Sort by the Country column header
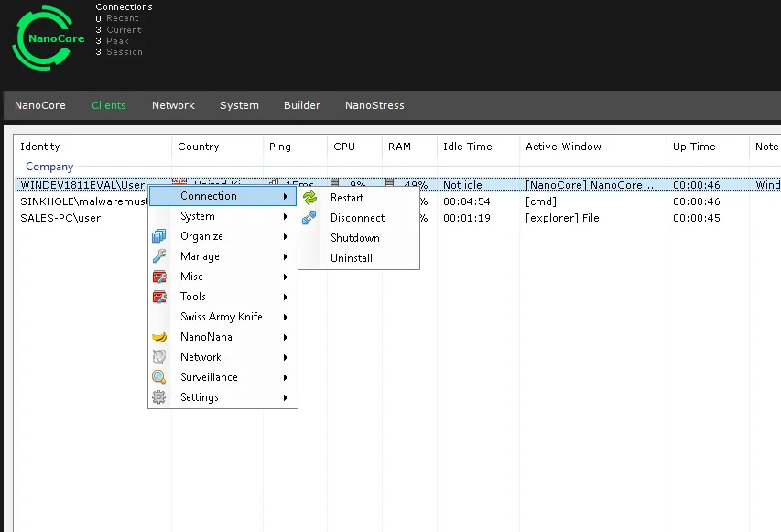This screenshot has height=532, width=781. [217, 147]
